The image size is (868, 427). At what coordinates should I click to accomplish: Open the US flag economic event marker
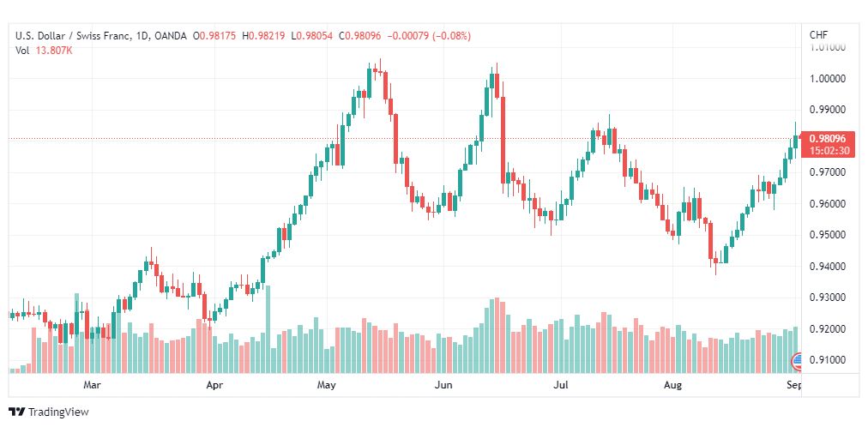pos(797,363)
